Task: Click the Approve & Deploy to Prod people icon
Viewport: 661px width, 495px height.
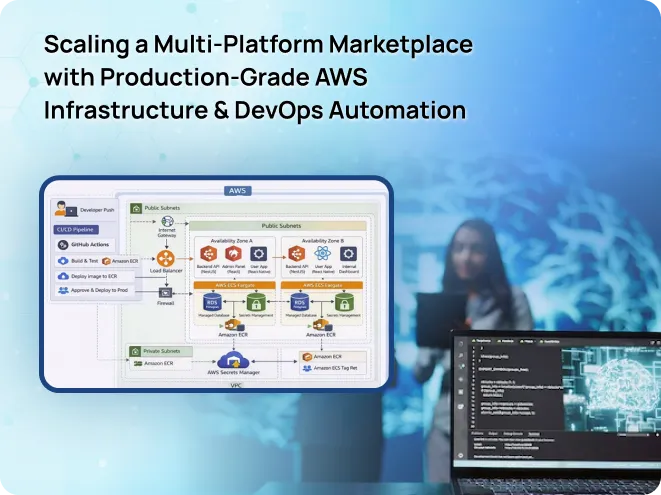Action: (63, 291)
